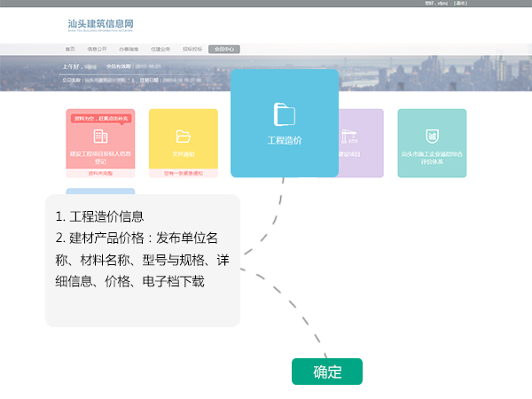Click the 汕头建筑信息网 site logo
The height and width of the screenshot is (399, 532).
(x=102, y=25)
